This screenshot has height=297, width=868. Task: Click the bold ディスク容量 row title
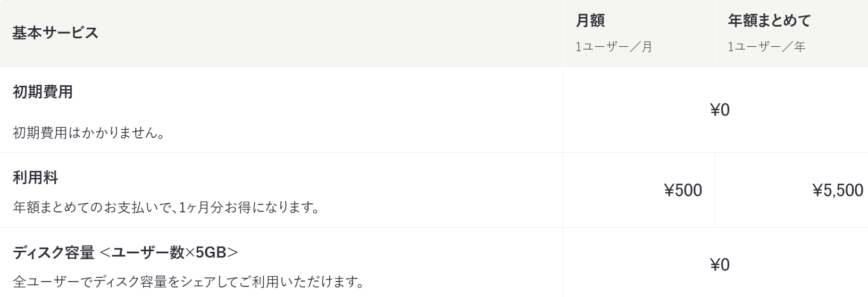[53, 253]
